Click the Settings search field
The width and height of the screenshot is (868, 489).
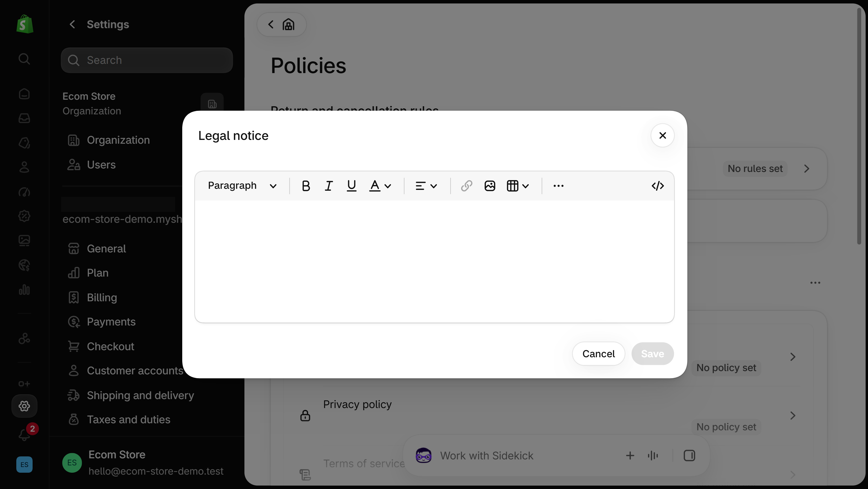click(x=147, y=60)
